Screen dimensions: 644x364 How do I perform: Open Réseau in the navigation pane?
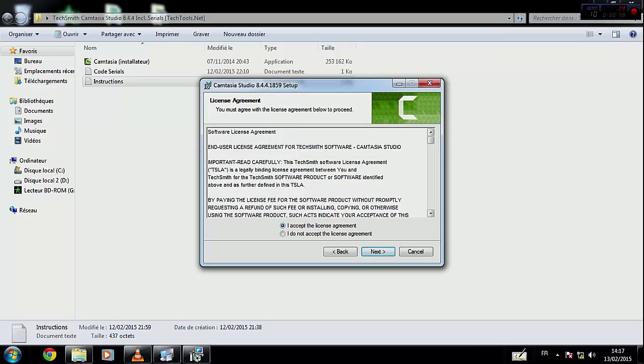click(x=28, y=210)
